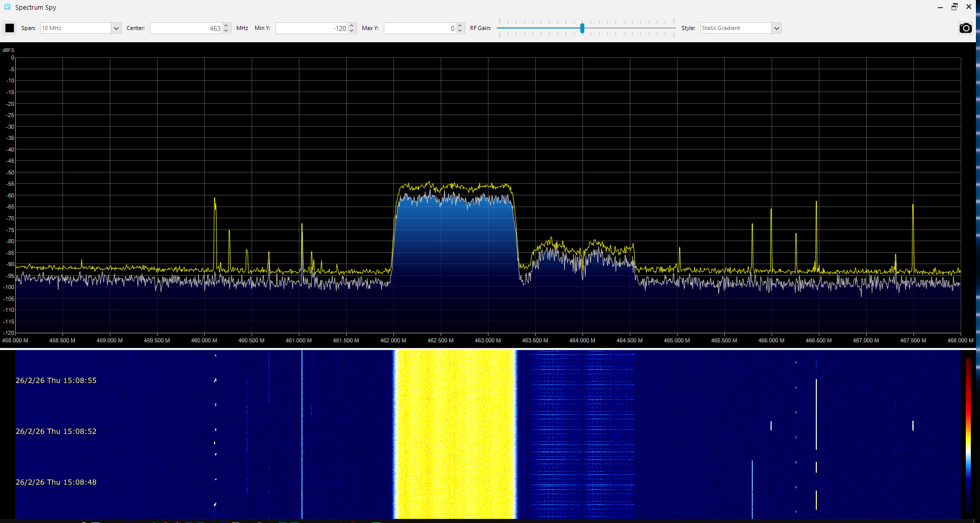Expand the Style dropdown arrow

pos(776,28)
